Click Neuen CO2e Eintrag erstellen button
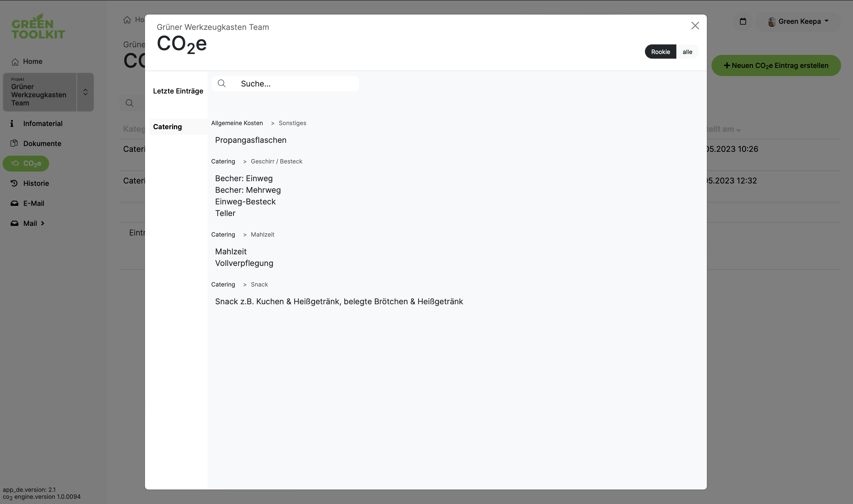This screenshot has height=504, width=853. pyautogui.click(x=776, y=66)
